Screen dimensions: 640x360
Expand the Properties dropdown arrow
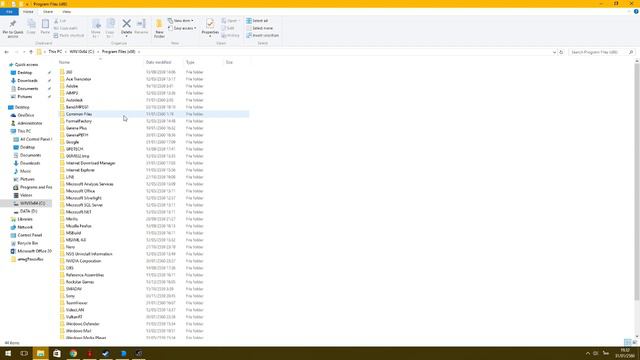coord(210,37)
